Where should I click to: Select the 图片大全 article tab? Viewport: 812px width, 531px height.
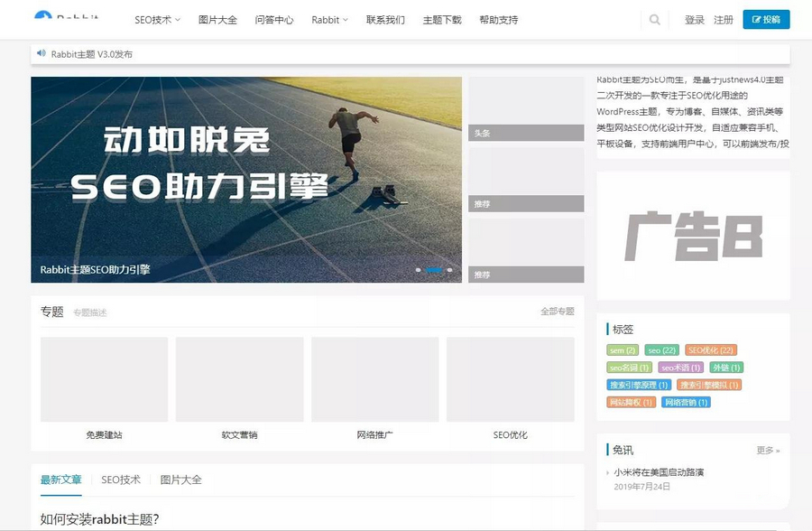[181, 480]
